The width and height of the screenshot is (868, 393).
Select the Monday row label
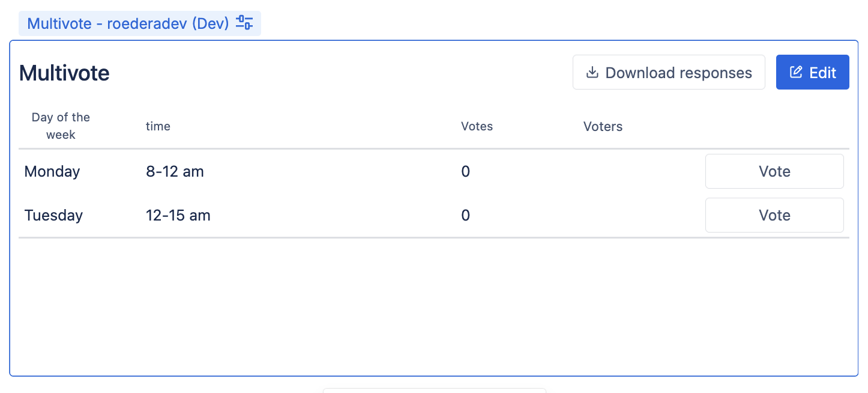pos(52,171)
